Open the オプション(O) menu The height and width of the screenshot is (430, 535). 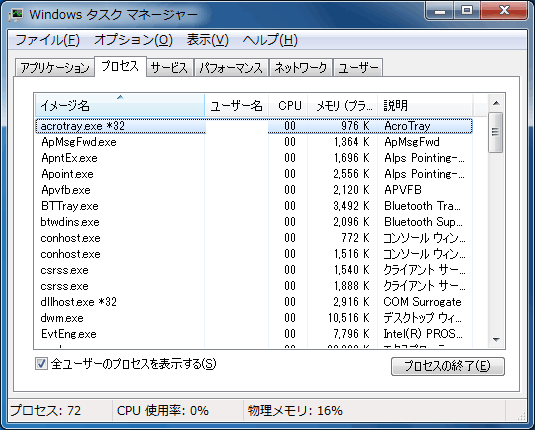click(133, 40)
